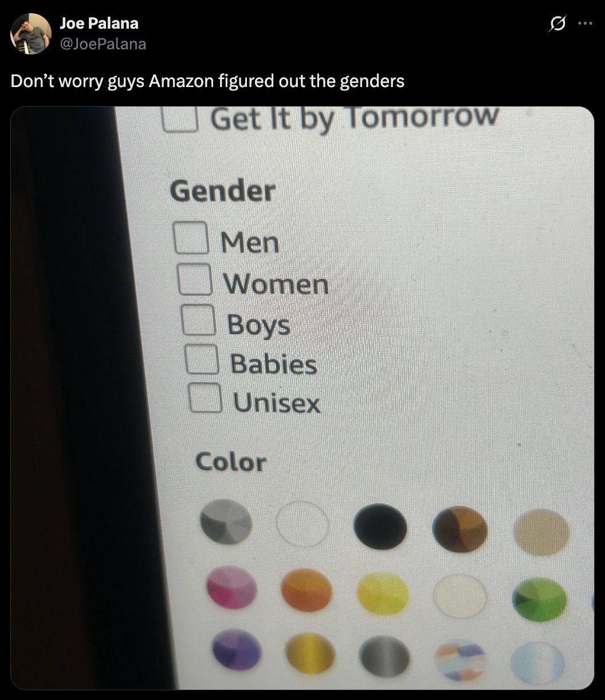This screenshot has width=605, height=700.
Task: Select the green color swatch
Action: tap(540, 599)
